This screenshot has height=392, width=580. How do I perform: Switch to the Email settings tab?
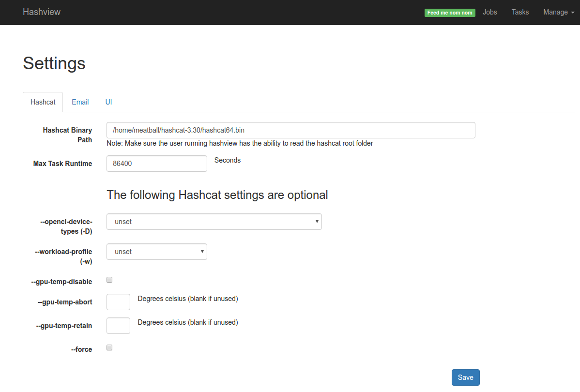[80, 102]
